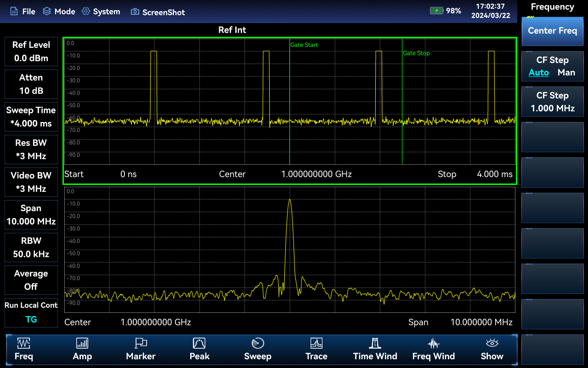Viewport: 588px width, 368px height.
Task: Open the Freq Wind waveform icon
Action: click(433, 343)
